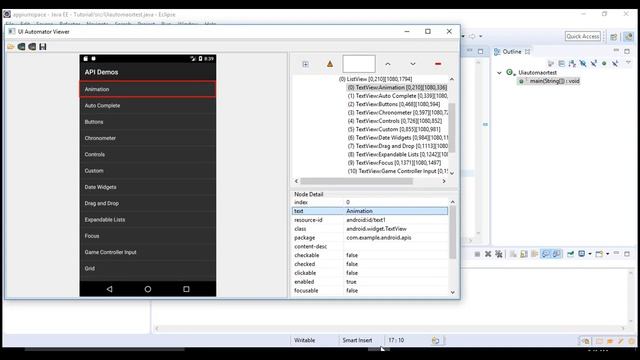Click the Android back button in screenshot

pyautogui.click(x=109, y=289)
